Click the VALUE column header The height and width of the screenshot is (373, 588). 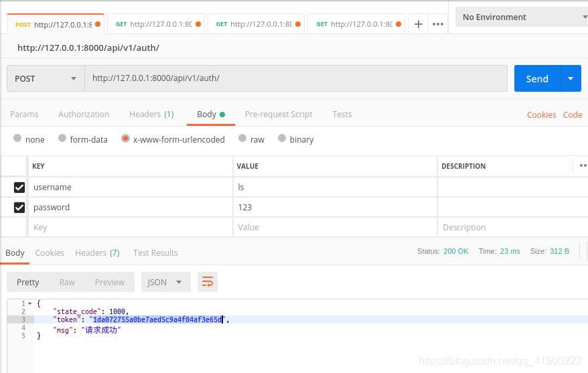(x=248, y=166)
